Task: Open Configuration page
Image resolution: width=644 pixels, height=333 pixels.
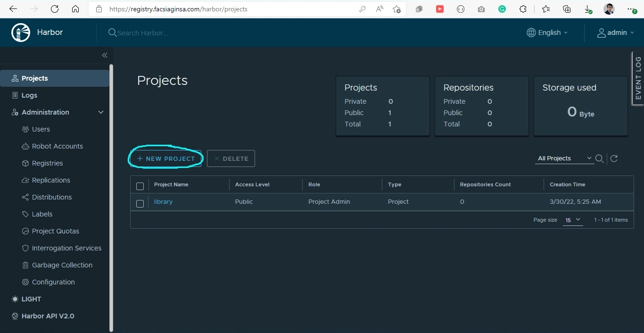Action: click(x=53, y=282)
